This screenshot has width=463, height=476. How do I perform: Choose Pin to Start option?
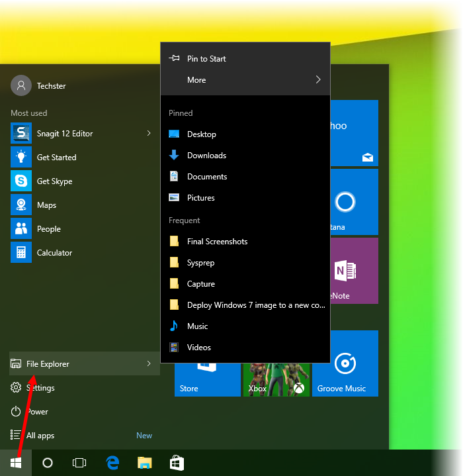tap(245, 58)
